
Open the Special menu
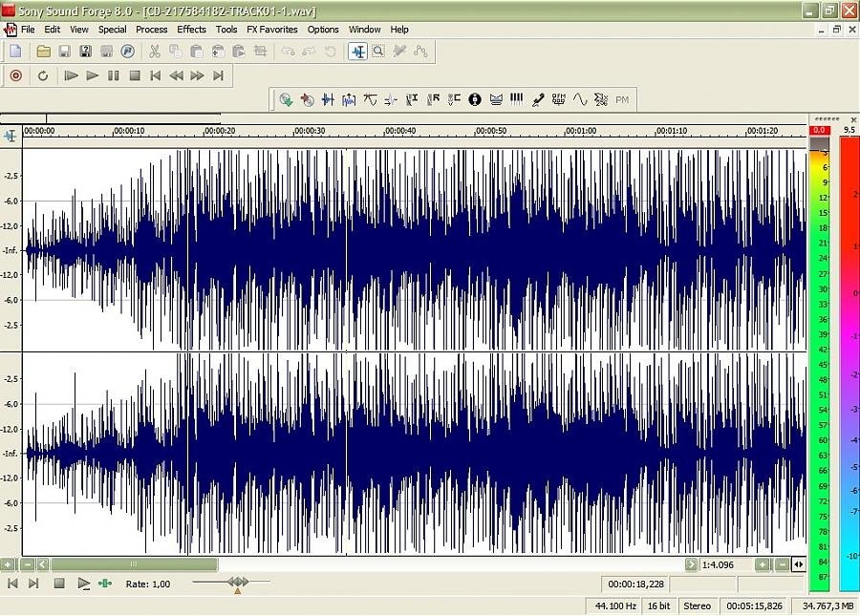click(113, 30)
